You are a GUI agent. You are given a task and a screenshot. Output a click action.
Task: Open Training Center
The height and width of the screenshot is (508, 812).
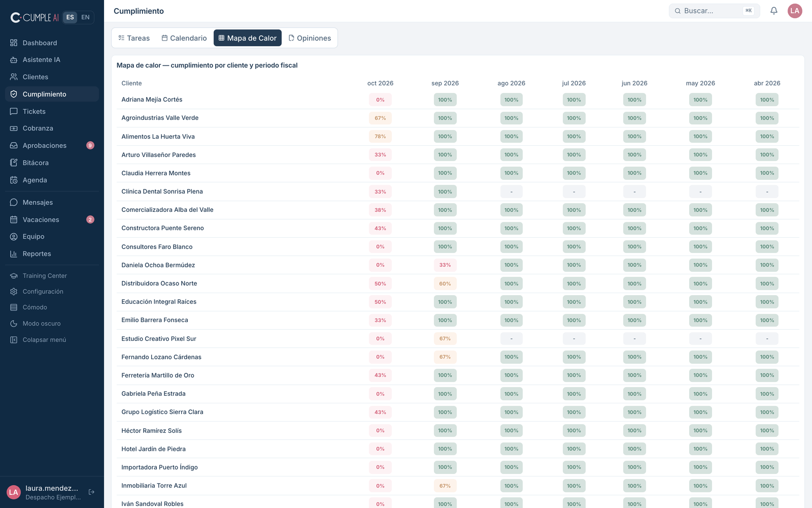(52, 276)
